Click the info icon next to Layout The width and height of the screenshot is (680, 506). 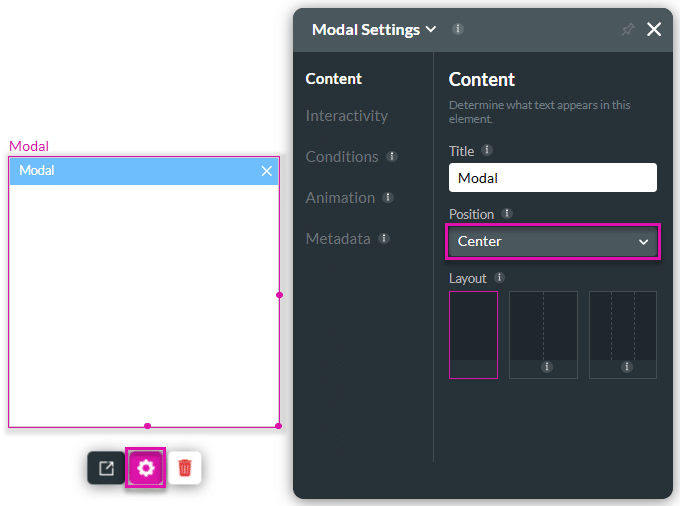pos(499,277)
